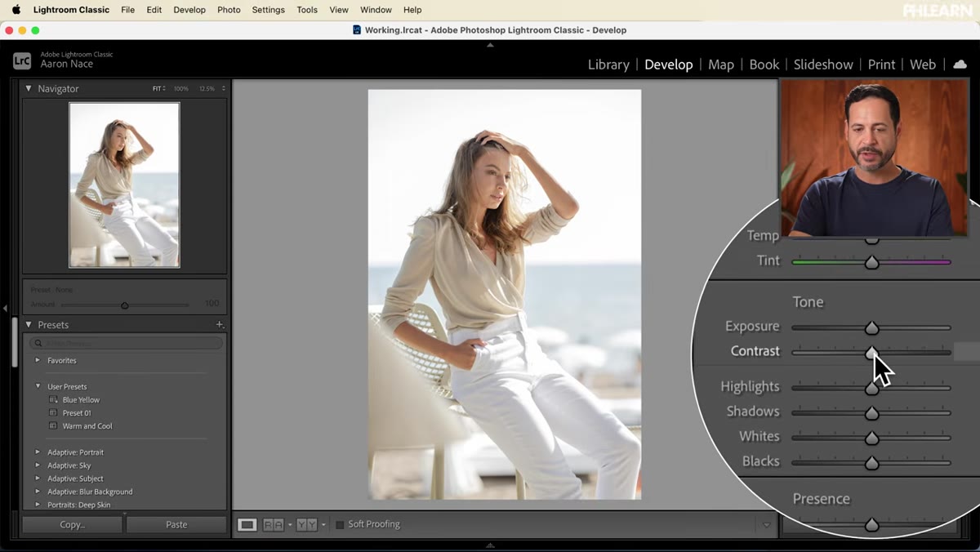Apply the Preset 01 preset
Screen dimensions: 980x552
pos(77,413)
